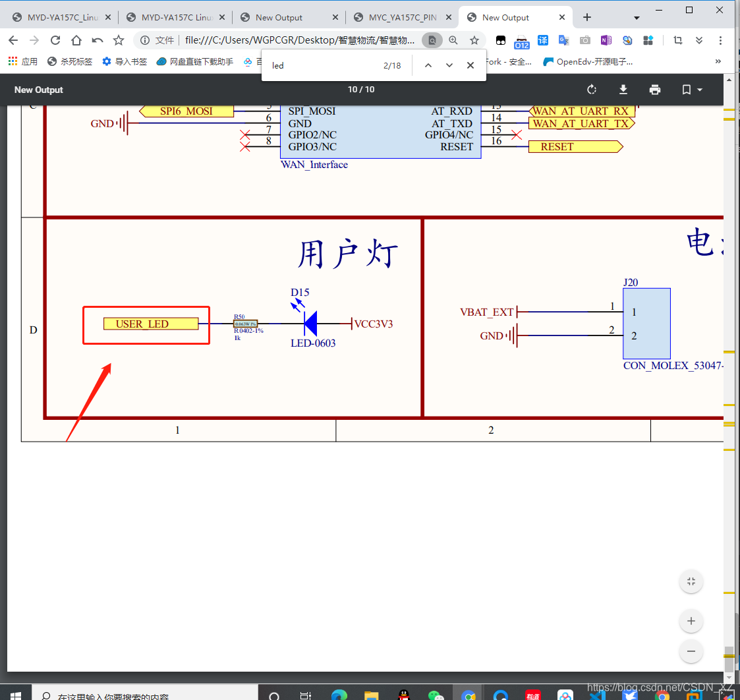740x700 pixels.
Task: Open Task View on the taskbar
Action: (305, 695)
